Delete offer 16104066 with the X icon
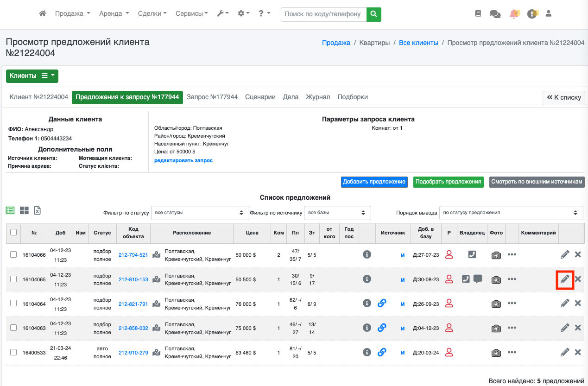Viewport: 588px width, 386px height. click(578, 254)
